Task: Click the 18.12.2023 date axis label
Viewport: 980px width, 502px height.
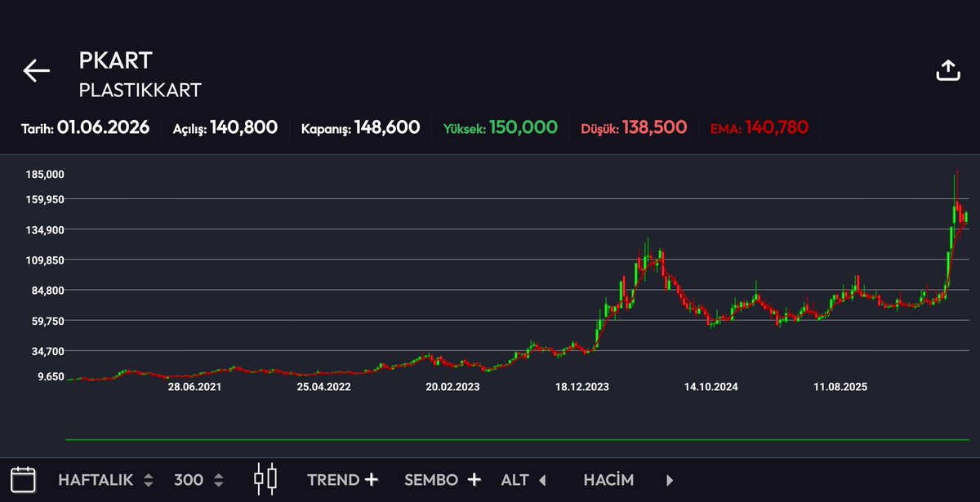Action: click(582, 387)
